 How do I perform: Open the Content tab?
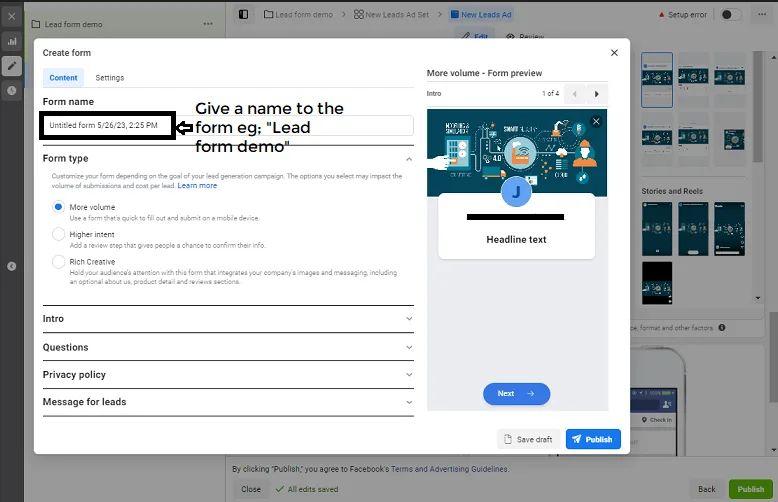[x=63, y=78]
